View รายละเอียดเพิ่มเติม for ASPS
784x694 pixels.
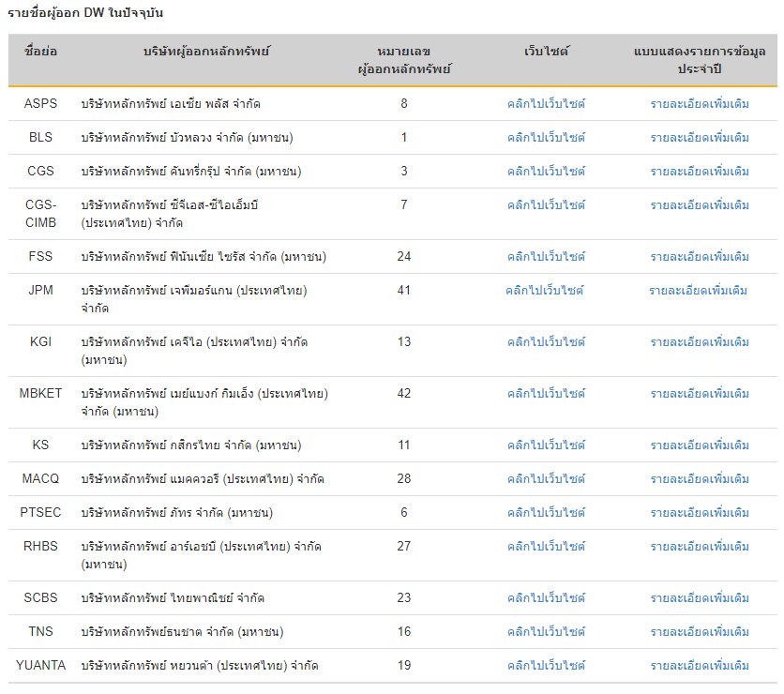coord(700,104)
